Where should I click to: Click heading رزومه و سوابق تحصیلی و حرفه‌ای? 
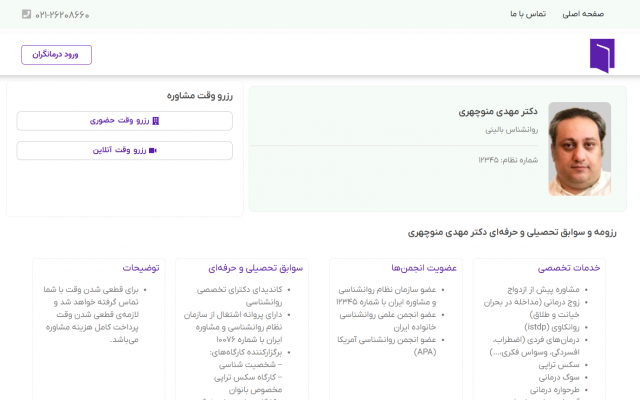(512, 232)
